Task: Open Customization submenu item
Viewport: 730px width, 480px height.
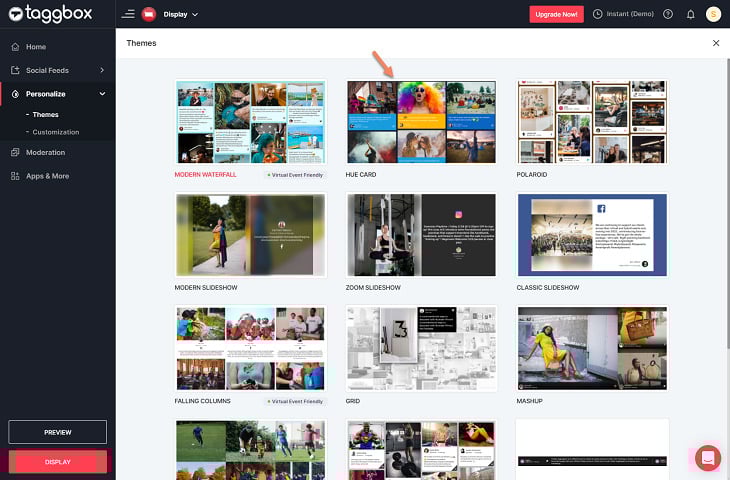Action: click(55, 132)
